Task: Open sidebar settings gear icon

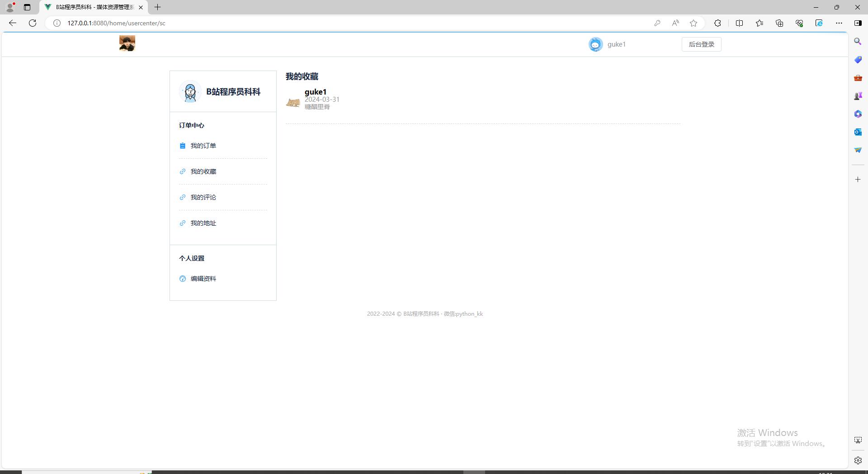Action: click(x=858, y=460)
